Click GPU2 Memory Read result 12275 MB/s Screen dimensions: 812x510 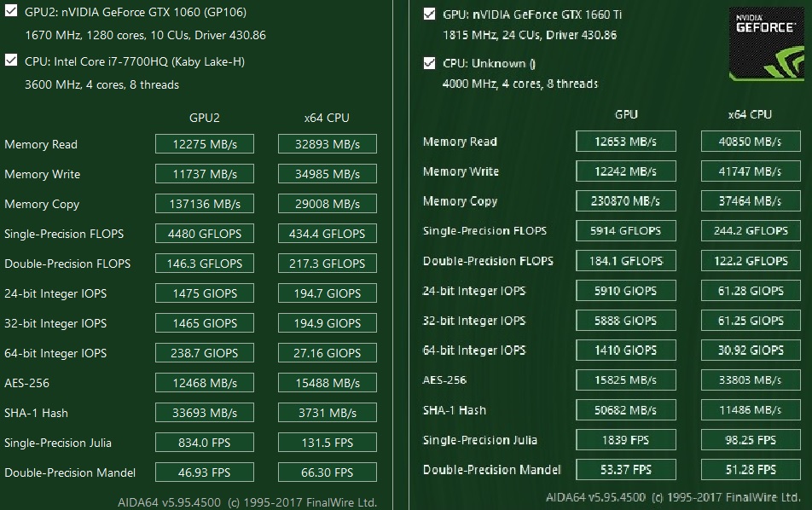pos(205,144)
